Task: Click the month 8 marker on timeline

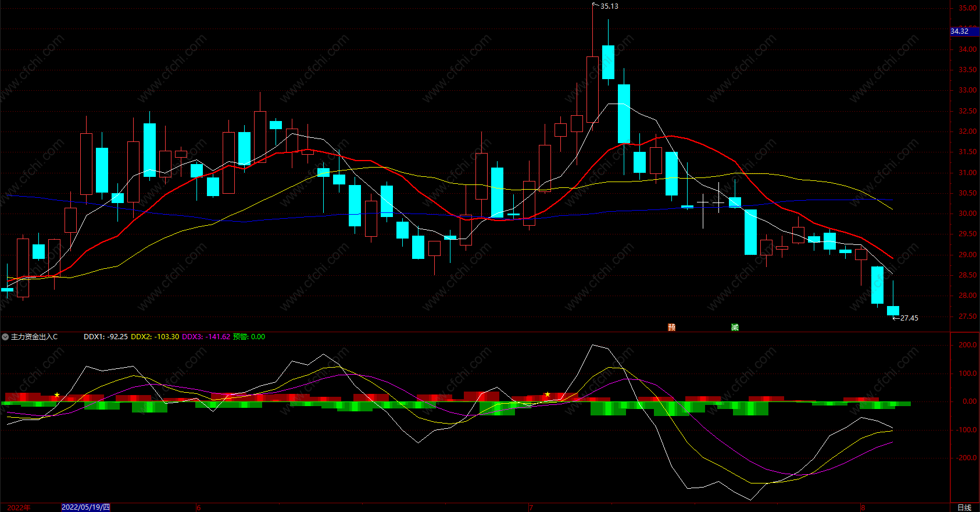Action: tap(863, 507)
